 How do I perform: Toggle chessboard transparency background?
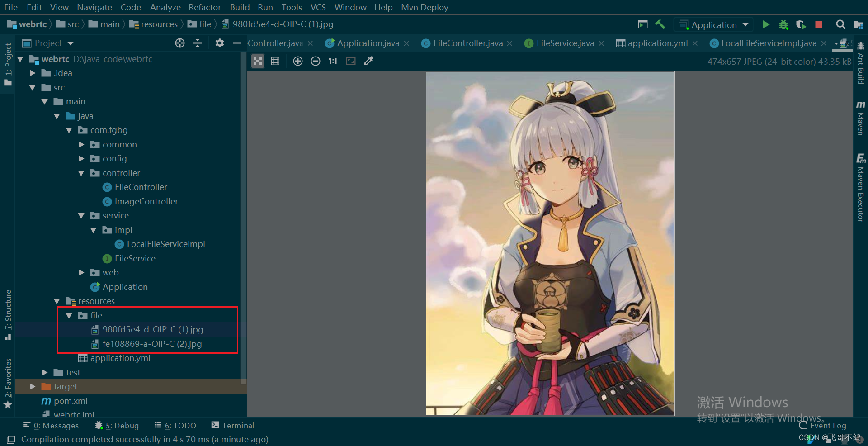pyautogui.click(x=258, y=61)
